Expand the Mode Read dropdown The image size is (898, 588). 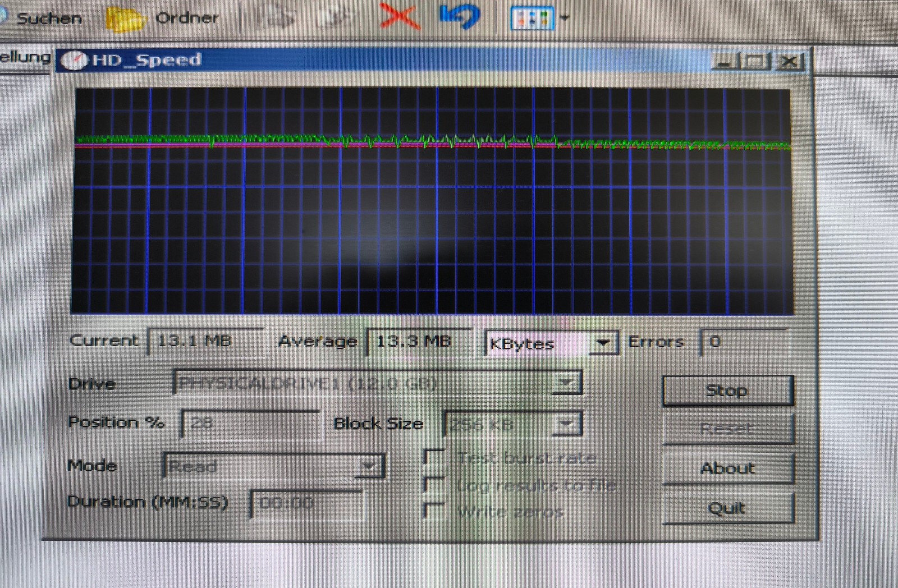click(x=369, y=466)
